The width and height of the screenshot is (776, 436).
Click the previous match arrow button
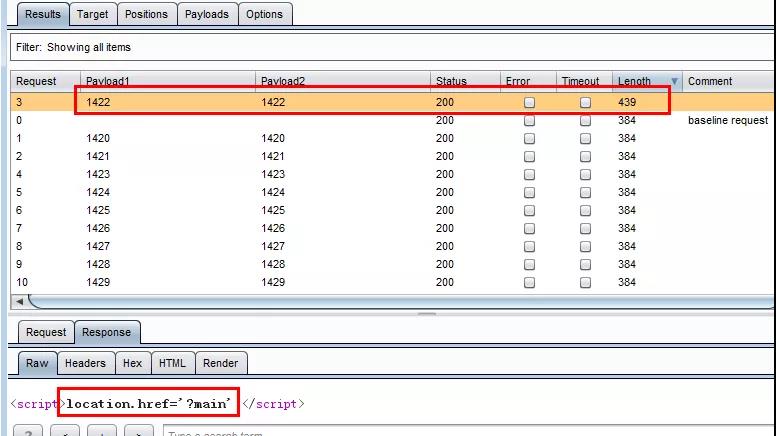click(x=65, y=431)
